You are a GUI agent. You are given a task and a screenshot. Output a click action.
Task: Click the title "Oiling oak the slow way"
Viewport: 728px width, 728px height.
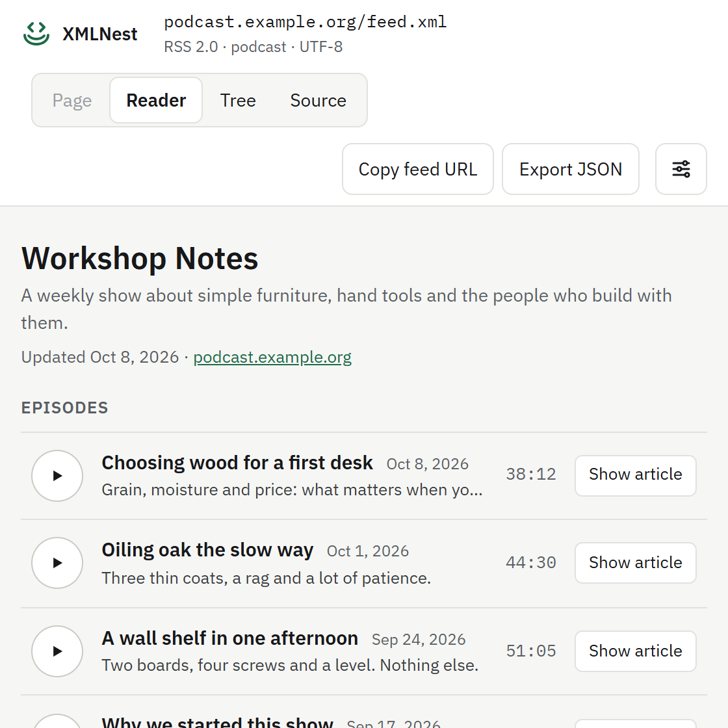207,550
